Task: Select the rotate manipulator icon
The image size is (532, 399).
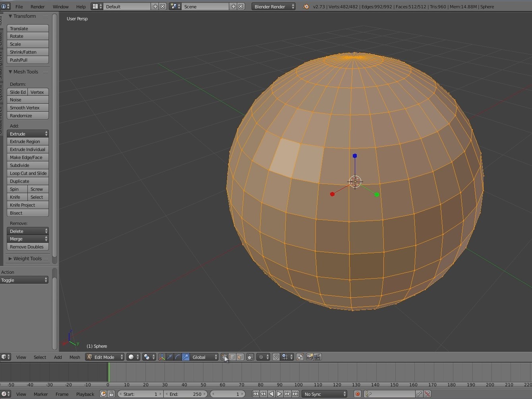Action: 178,357
